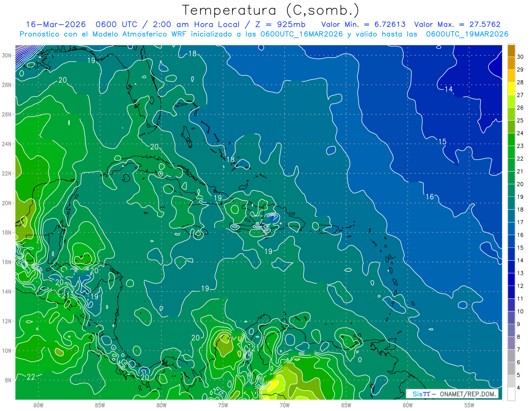Click the color bar segment between 17 and 18
532x411 pixels.
[x=511, y=216]
